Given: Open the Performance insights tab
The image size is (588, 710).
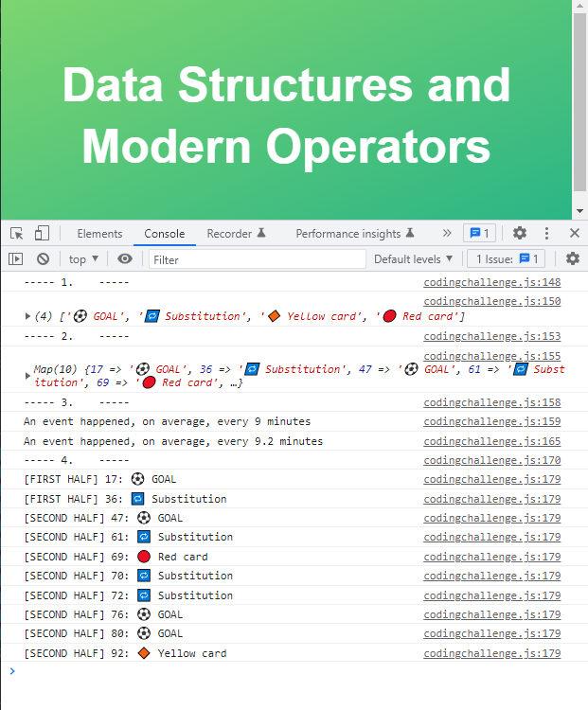Looking at the screenshot, I should tap(355, 234).
